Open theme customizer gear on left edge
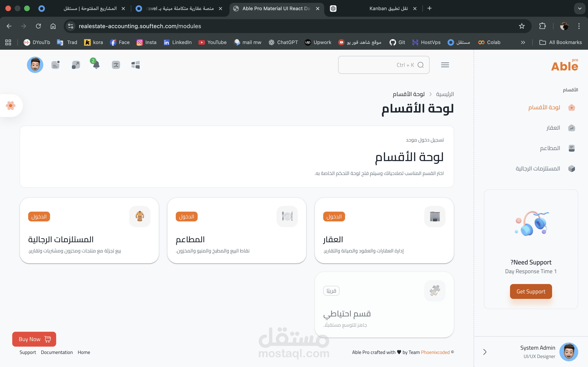This screenshot has height=367, width=588. (x=11, y=106)
